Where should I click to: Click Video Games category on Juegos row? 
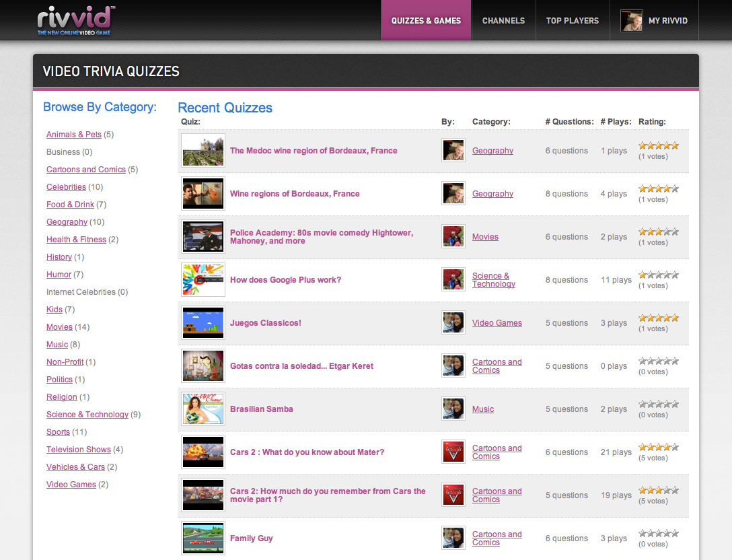497,323
